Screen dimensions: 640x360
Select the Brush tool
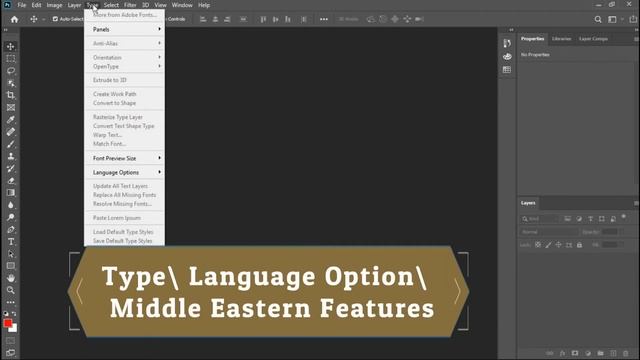coord(11,144)
